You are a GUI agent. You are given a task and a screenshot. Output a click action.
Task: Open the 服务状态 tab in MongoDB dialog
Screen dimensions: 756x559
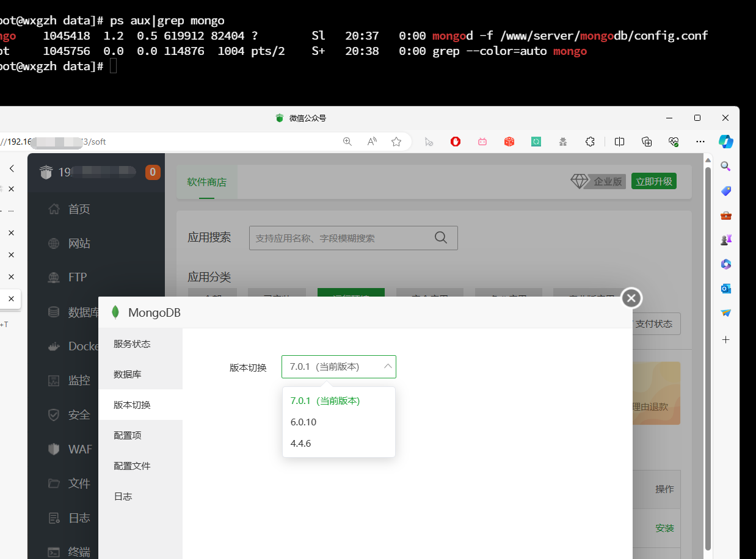140,344
